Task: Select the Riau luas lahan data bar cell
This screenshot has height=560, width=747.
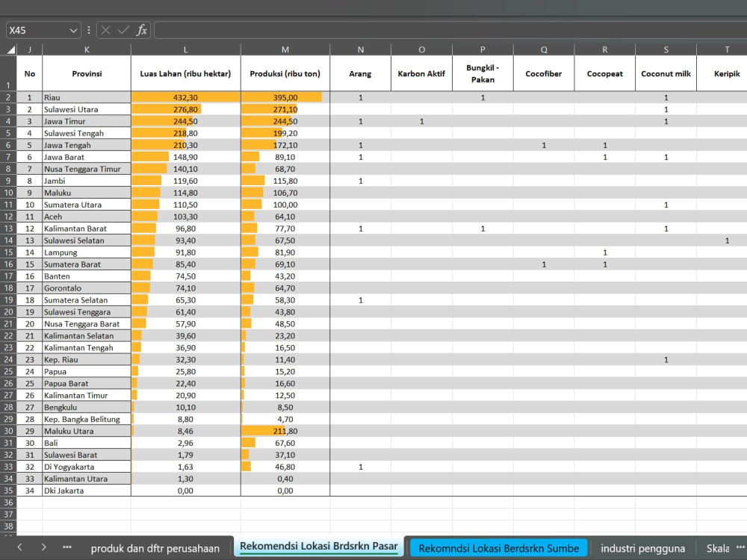Action: (x=186, y=97)
